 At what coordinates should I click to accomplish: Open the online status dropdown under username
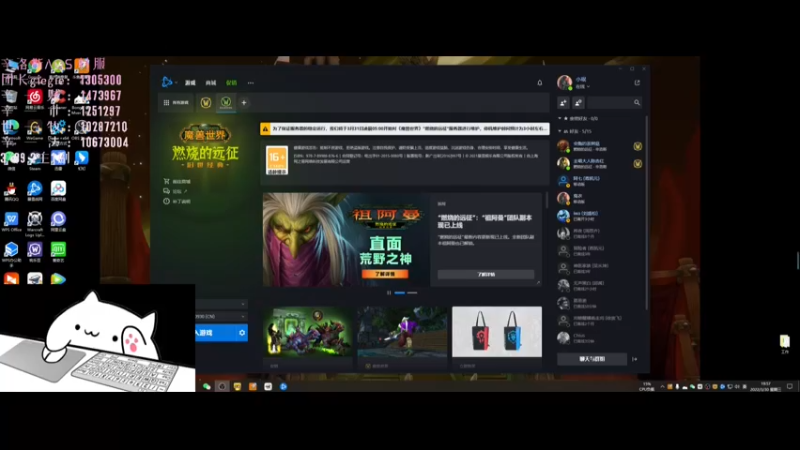[x=583, y=87]
